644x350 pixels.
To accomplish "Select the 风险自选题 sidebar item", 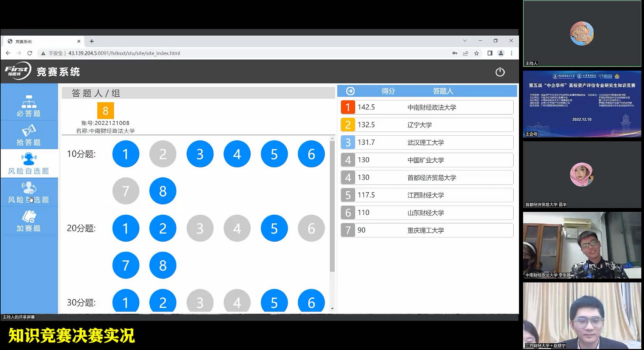I will [29, 164].
